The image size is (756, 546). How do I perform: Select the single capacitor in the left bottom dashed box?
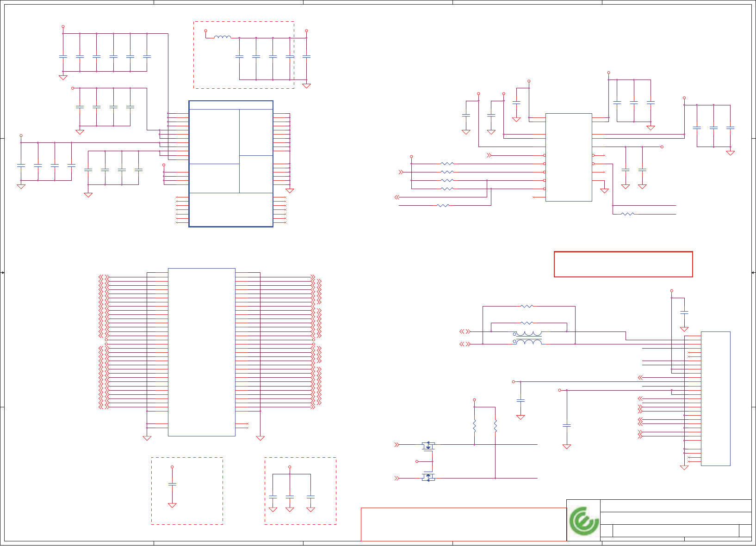[172, 484]
